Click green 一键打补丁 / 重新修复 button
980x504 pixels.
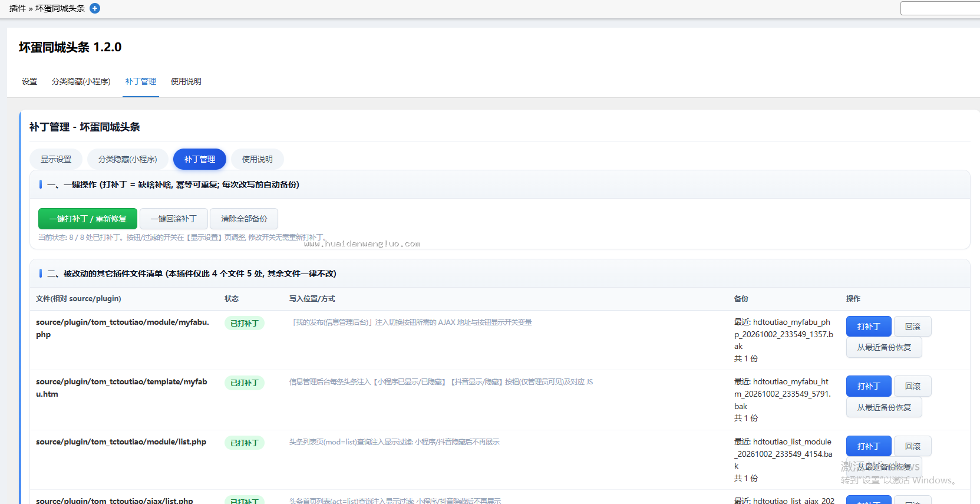[88, 219]
